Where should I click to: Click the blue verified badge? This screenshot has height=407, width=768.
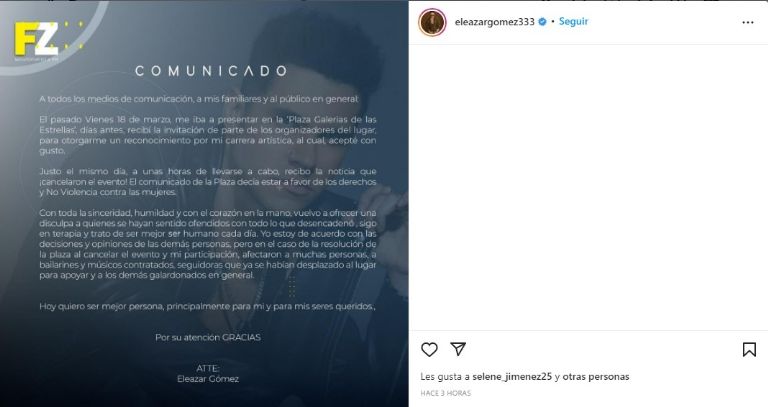tap(542, 22)
